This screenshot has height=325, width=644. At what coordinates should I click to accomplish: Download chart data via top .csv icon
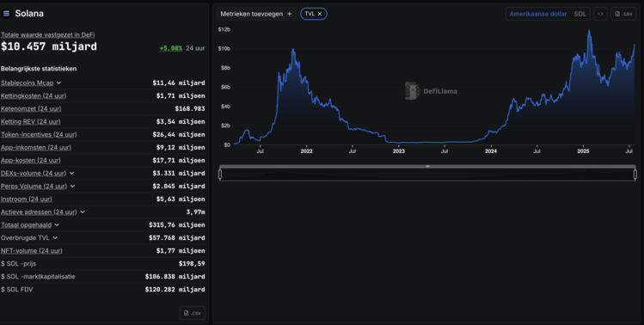pyautogui.click(x=623, y=14)
